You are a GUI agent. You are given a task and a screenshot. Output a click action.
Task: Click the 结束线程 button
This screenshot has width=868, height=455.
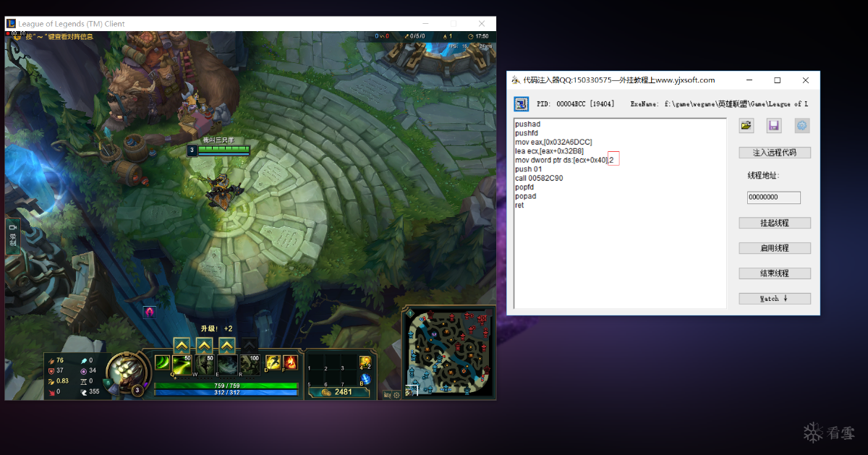[775, 273]
